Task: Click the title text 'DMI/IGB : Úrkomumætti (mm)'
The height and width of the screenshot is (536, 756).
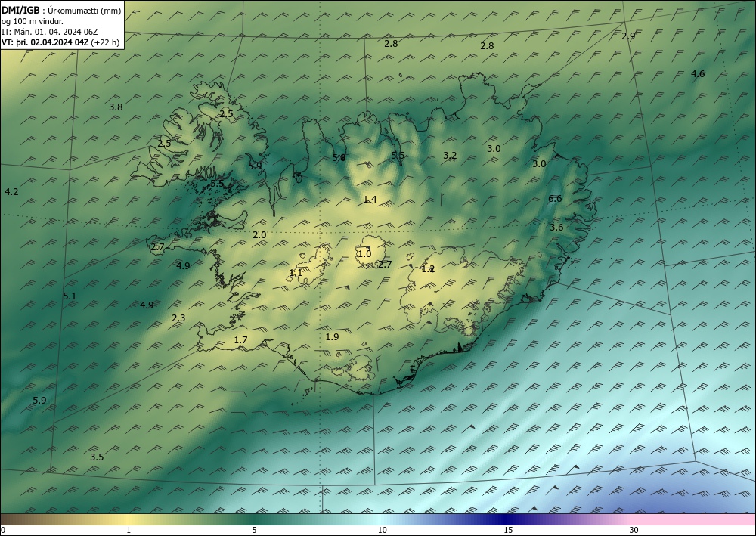Action: coord(62,9)
